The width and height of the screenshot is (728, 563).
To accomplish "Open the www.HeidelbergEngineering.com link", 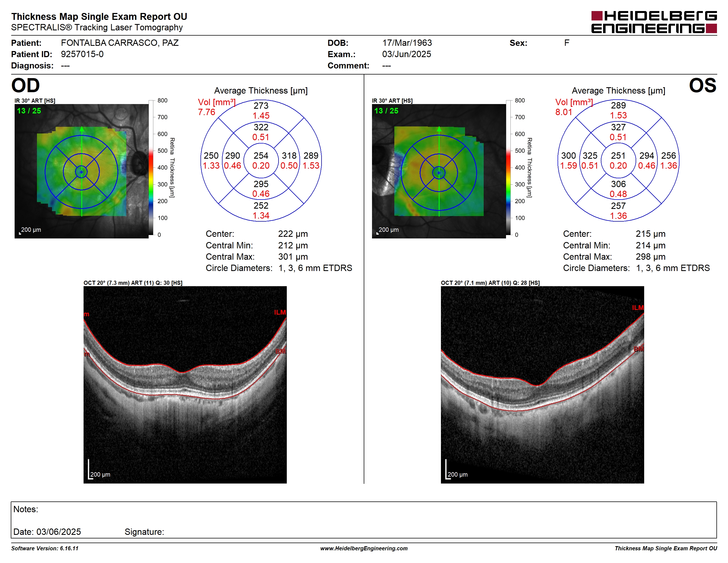I will 364,548.
